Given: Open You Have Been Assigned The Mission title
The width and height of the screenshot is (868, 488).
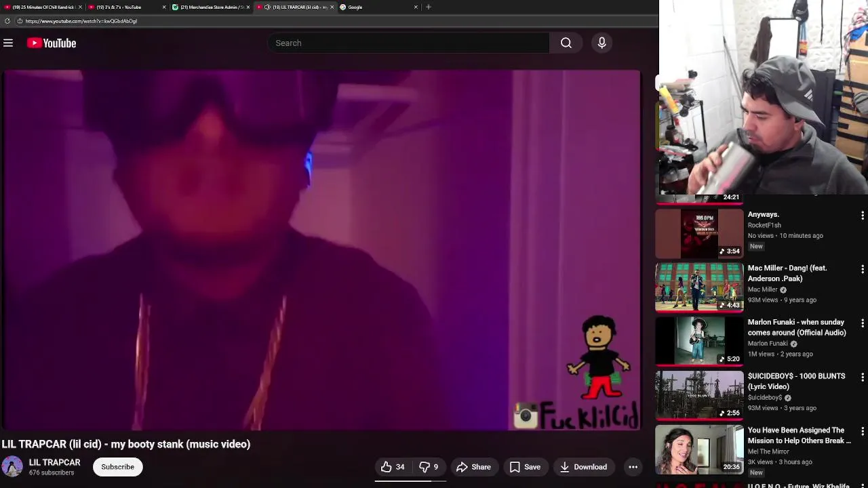Looking at the screenshot, I should (800, 435).
